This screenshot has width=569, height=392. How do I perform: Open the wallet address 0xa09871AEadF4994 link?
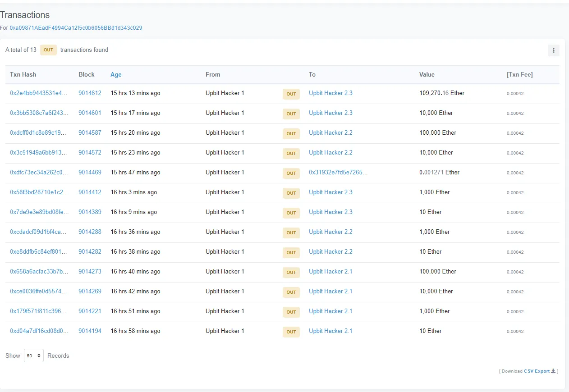tap(76, 28)
